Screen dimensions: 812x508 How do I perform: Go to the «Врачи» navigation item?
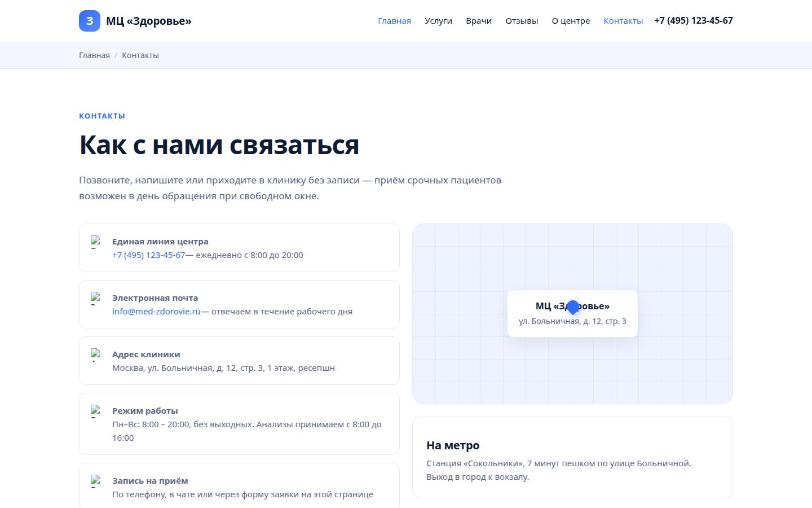(x=479, y=21)
